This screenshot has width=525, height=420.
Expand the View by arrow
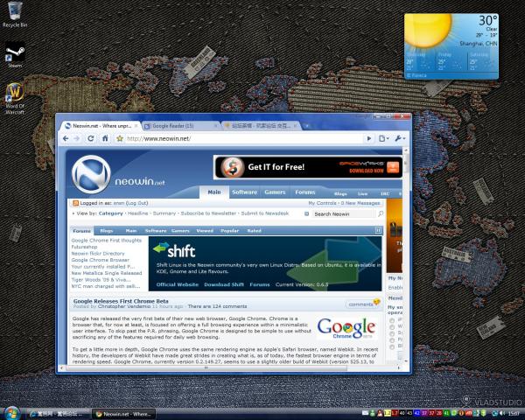(x=73, y=213)
